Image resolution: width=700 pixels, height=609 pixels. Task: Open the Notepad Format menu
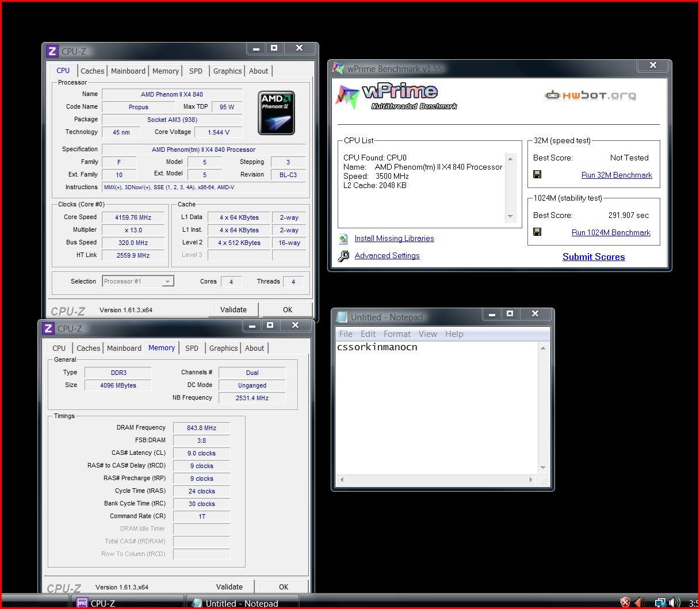[397, 334]
